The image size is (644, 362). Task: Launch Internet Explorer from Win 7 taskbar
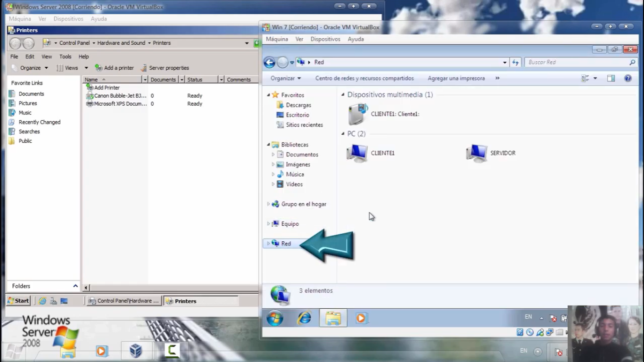[304, 319]
